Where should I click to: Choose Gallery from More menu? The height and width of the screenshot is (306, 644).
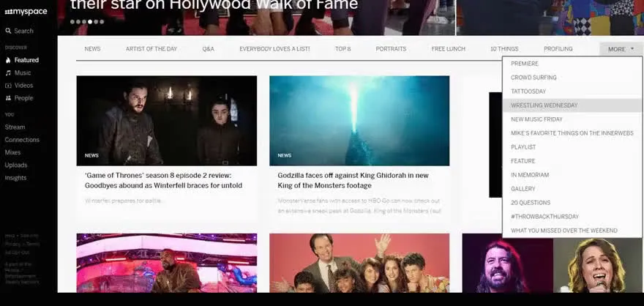click(572, 190)
